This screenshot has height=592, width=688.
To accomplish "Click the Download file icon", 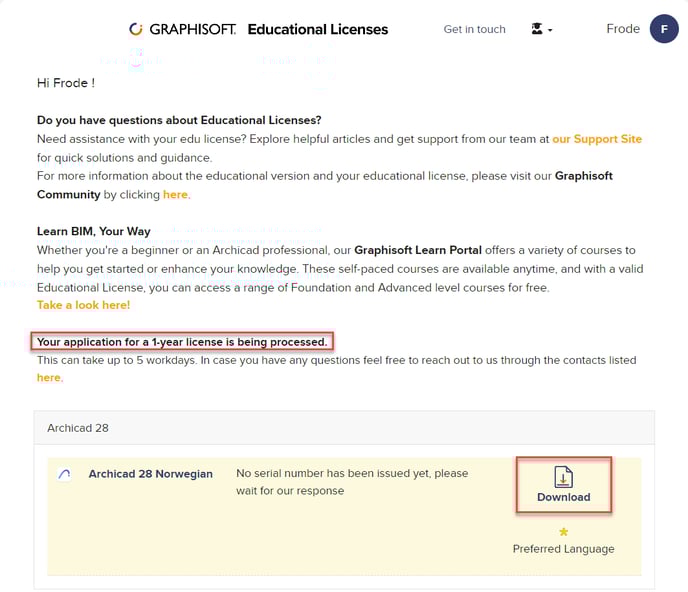I will pos(563,477).
